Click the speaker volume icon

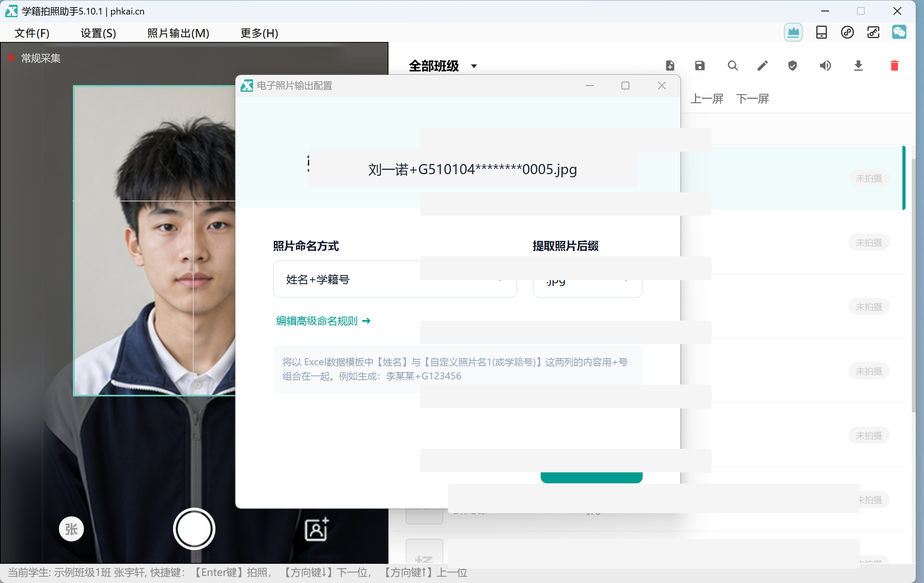click(825, 66)
